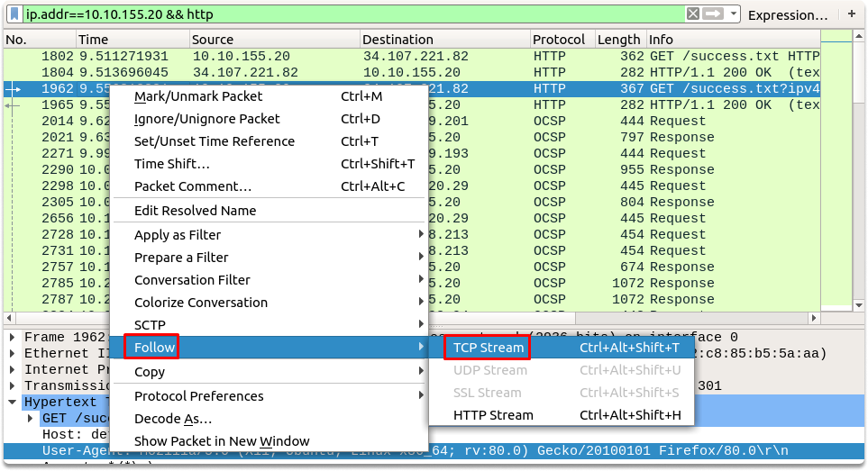Choose Decode As… entry

click(269, 419)
